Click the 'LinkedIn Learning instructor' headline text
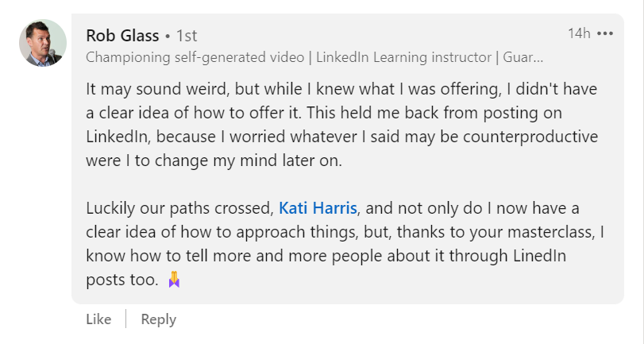The width and height of the screenshot is (644, 344). coord(402,57)
